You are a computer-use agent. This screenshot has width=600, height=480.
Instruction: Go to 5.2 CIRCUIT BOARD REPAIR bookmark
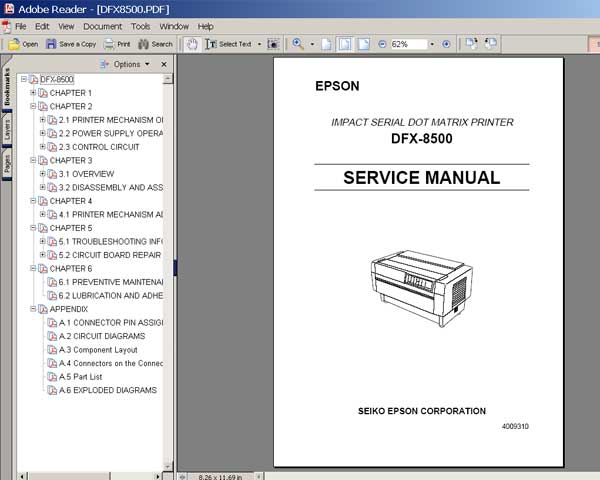point(110,255)
